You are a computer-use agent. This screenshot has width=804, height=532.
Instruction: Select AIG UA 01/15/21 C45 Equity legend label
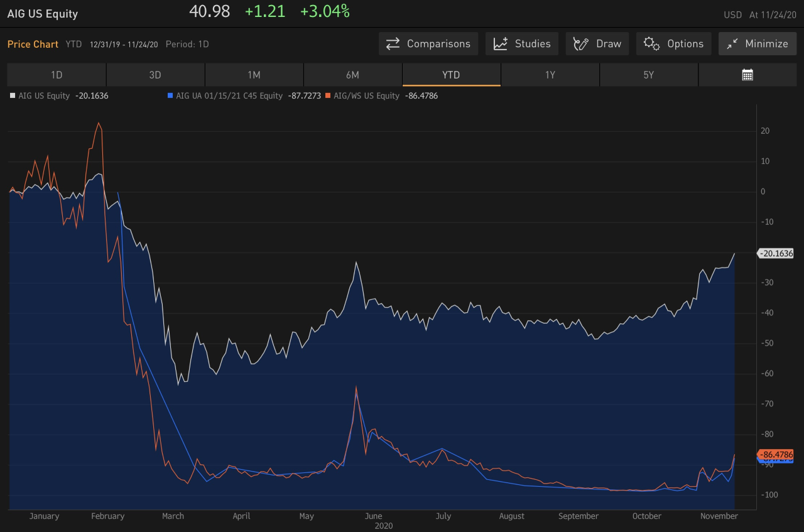tap(229, 96)
